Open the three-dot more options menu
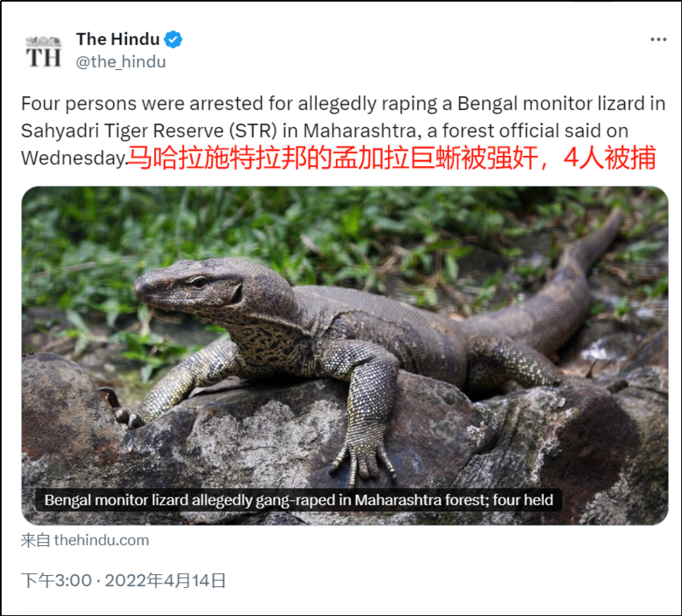Viewport: 682px width, 616px height. tap(658, 39)
